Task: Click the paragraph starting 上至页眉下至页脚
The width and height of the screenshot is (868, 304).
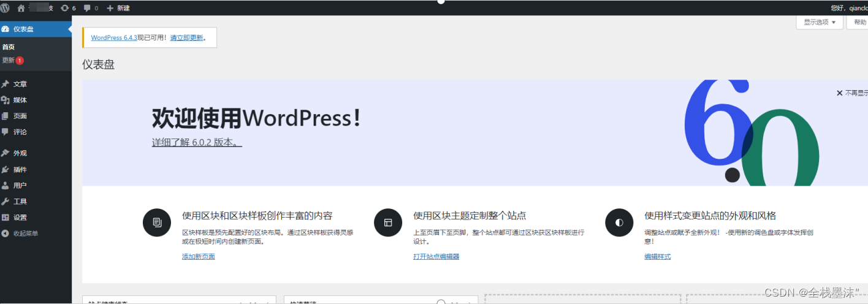Action: [x=498, y=237]
